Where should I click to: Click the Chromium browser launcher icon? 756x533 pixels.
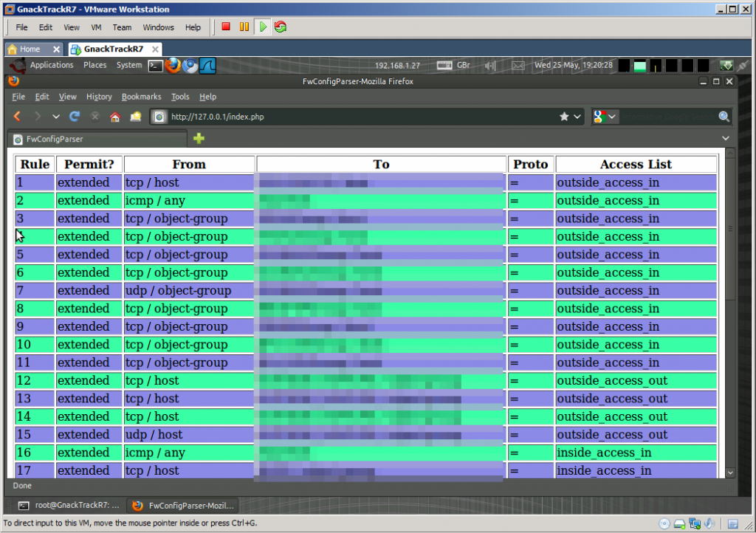(190, 66)
